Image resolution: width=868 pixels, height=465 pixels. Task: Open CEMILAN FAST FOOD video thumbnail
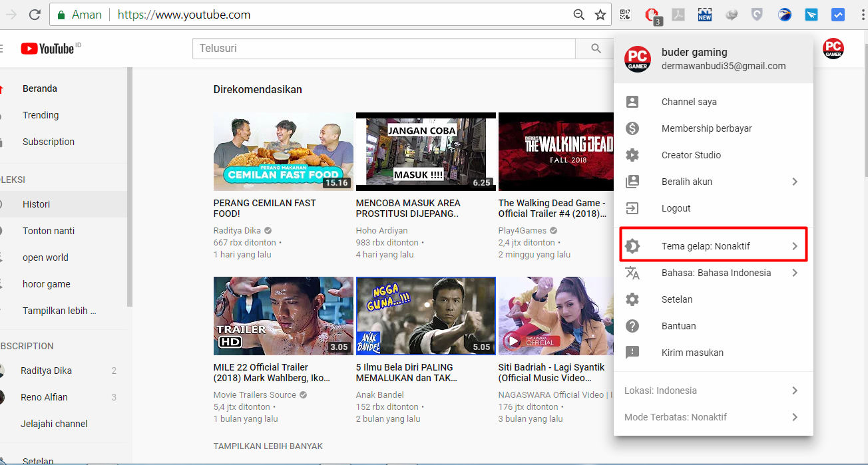coord(284,152)
